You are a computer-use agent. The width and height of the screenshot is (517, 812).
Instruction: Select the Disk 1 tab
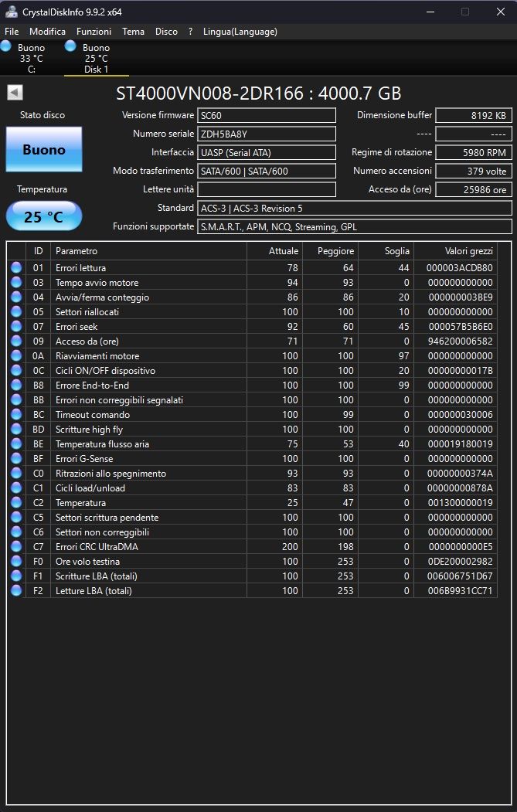point(97,58)
